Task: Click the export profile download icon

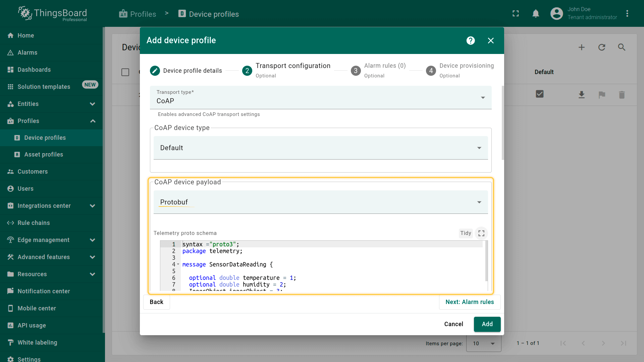Action: pyautogui.click(x=582, y=95)
